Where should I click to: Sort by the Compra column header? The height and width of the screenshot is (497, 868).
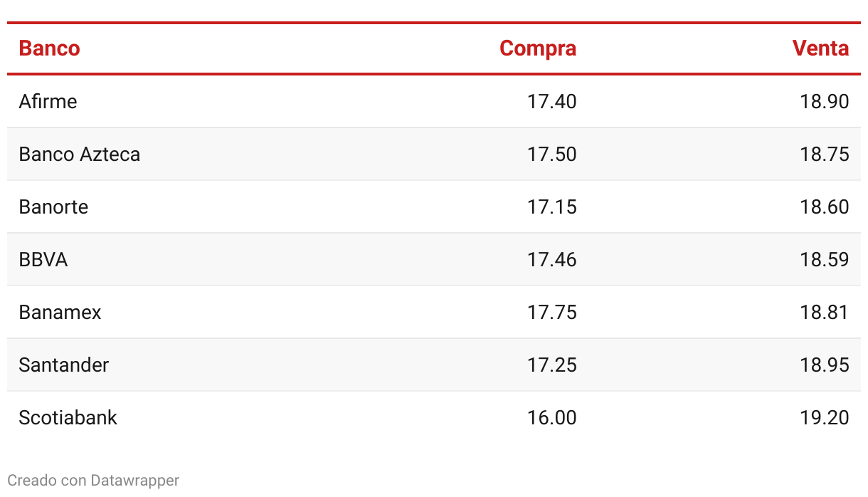538,48
